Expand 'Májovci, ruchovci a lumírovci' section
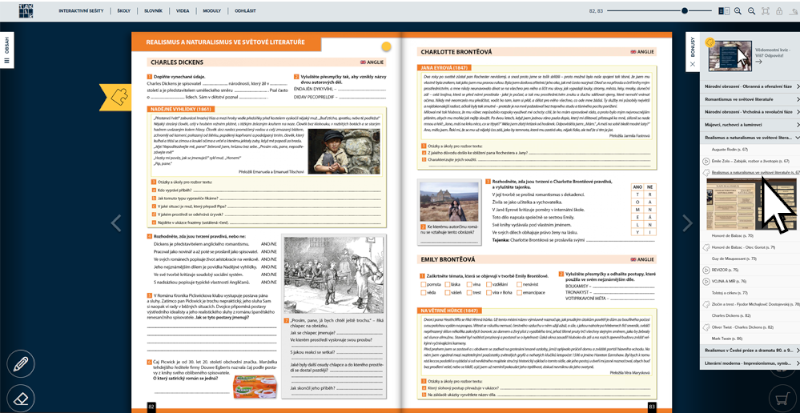Image resolution: width=800 pixels, height=413 pixels. (x=750, y=125)
